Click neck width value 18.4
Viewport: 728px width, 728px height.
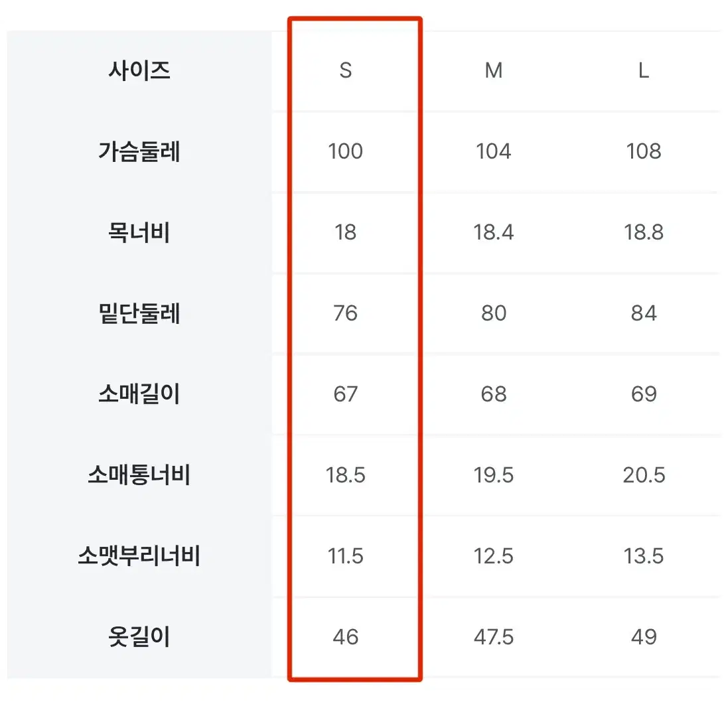click(494, 232)
